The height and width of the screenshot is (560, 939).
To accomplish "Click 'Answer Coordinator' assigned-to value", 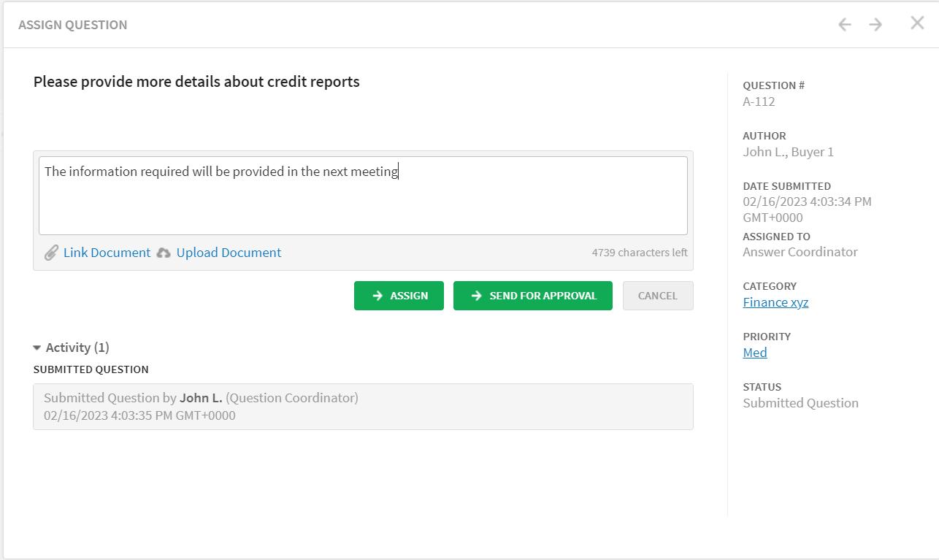I will (x=800, y=252).
